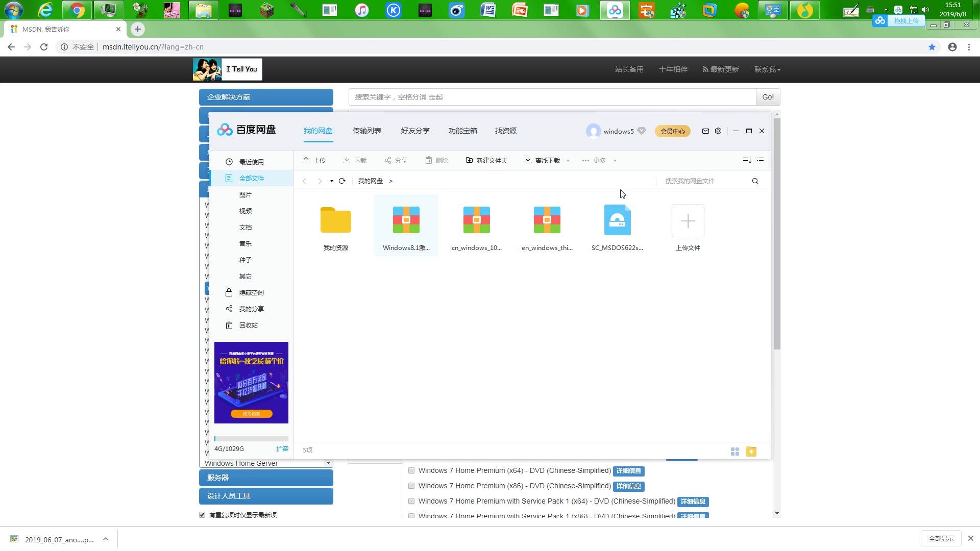Expand the 服务器 panel
980x551 pixels.
click(x=266, y=478)
